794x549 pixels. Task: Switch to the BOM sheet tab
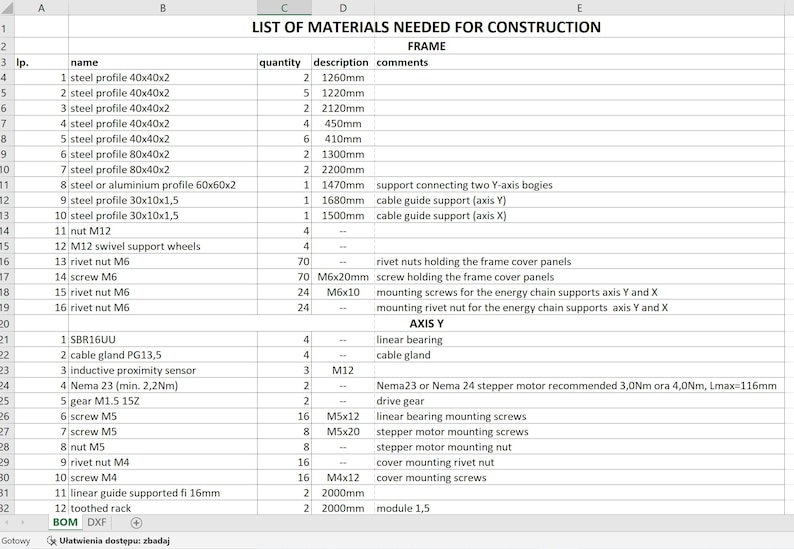[x=65, y=522]
